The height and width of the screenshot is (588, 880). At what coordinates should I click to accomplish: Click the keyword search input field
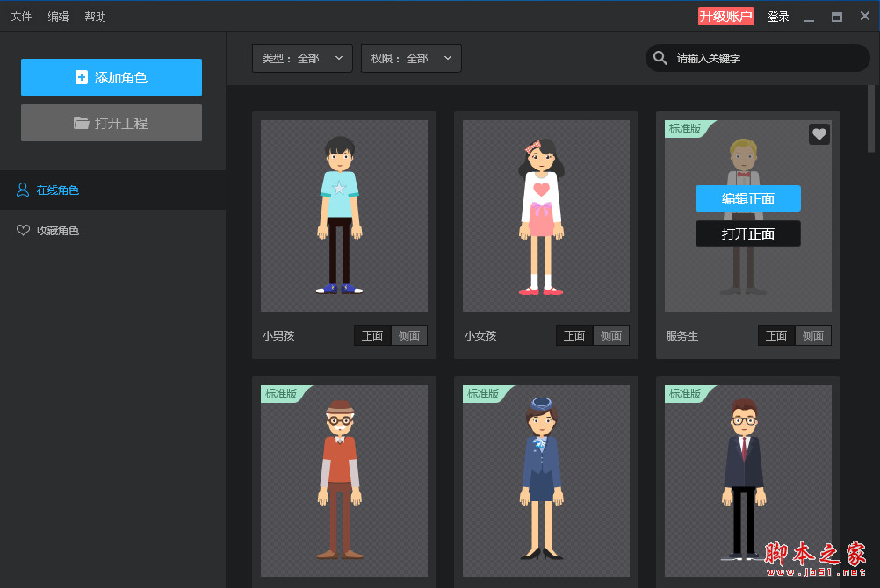tap(764, 58)
